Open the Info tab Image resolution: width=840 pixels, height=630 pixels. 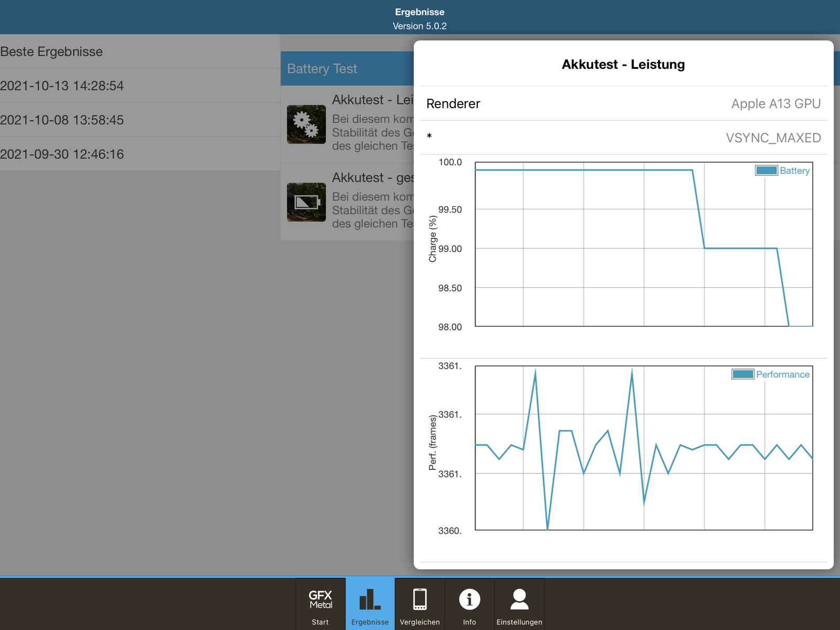(469, 604)
